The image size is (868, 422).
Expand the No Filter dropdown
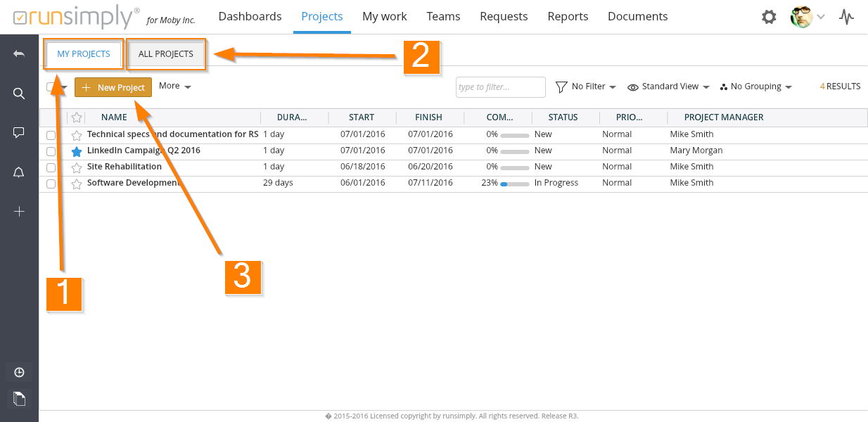(x=587, y=87)
